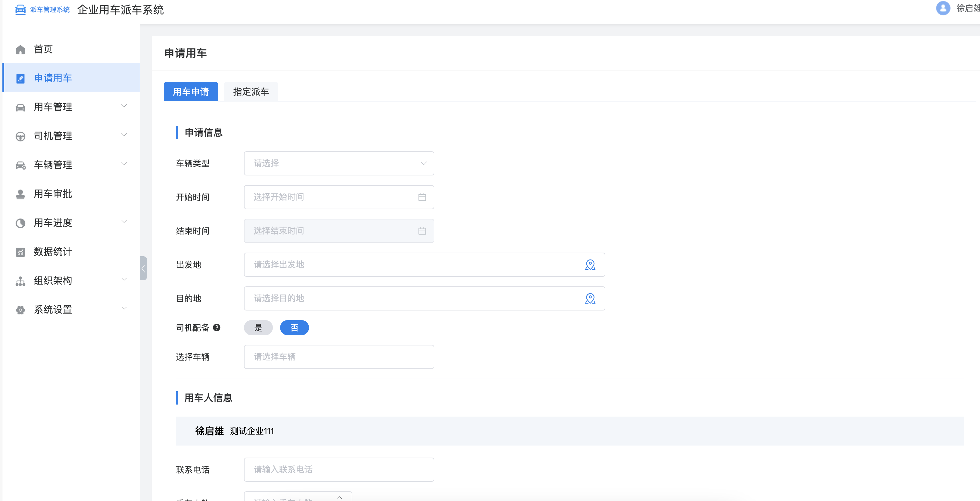Click the 申请信息 section heading
Image resolution: width=980 pixels, height=501 pixels.
(204, 132)
